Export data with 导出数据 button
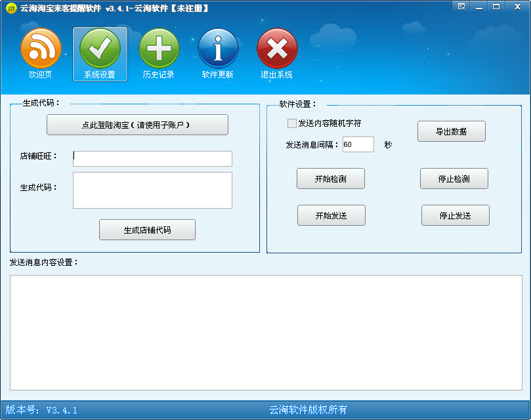This screenshot has height=420, width=531. click(451, 131)
